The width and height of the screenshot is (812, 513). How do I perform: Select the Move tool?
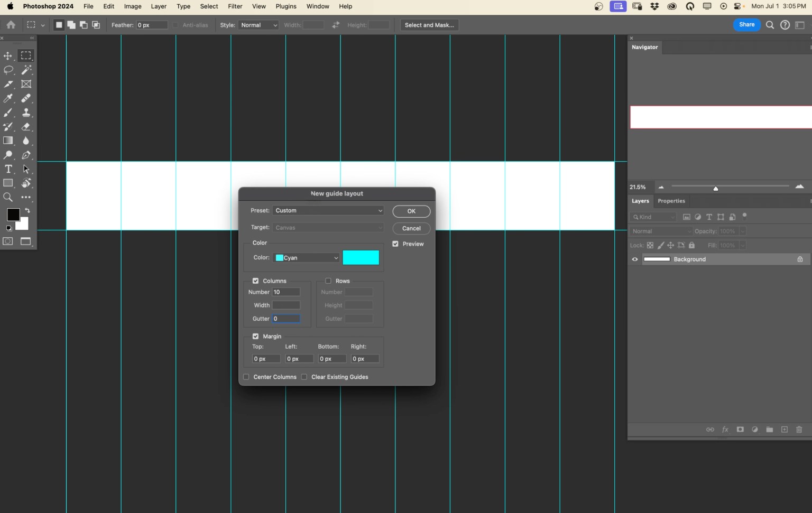8,55
